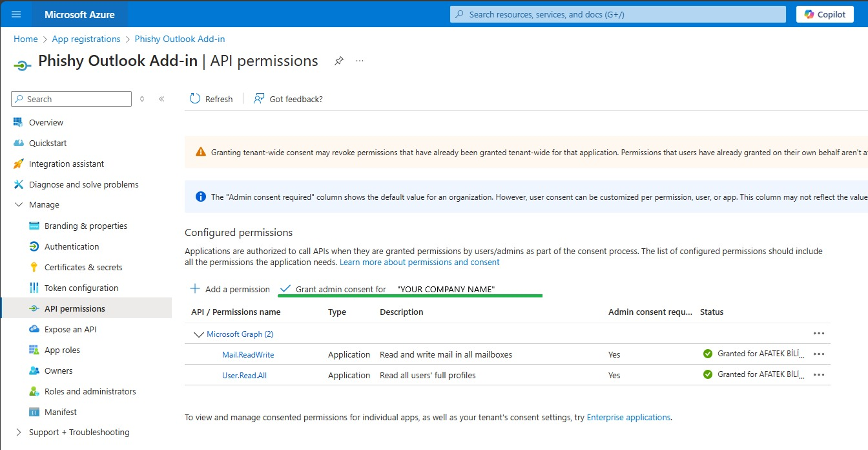The height and width of the screenshot is (450, 868).
Task: Click the resources search box in the header
Action: point(618,14)
